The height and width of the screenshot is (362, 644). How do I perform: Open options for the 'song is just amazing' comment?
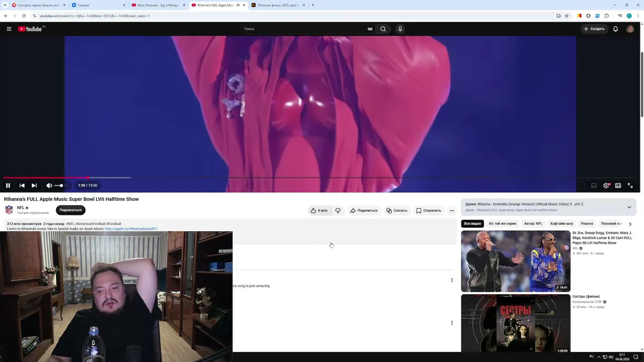coord(452,280)
